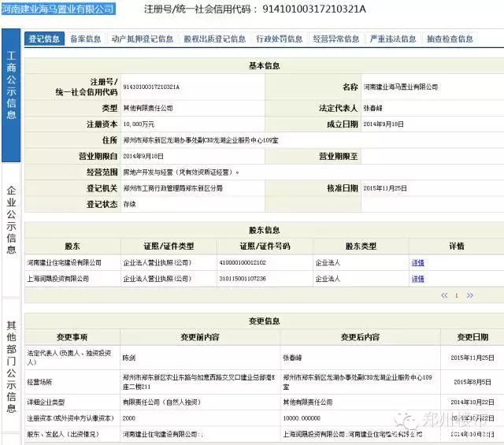The width and height of the screenshot is (504, 445).
Task: Click the 成立日期 value 2014年9月18日
Action: pyautogui.click(x=384, y=124)
